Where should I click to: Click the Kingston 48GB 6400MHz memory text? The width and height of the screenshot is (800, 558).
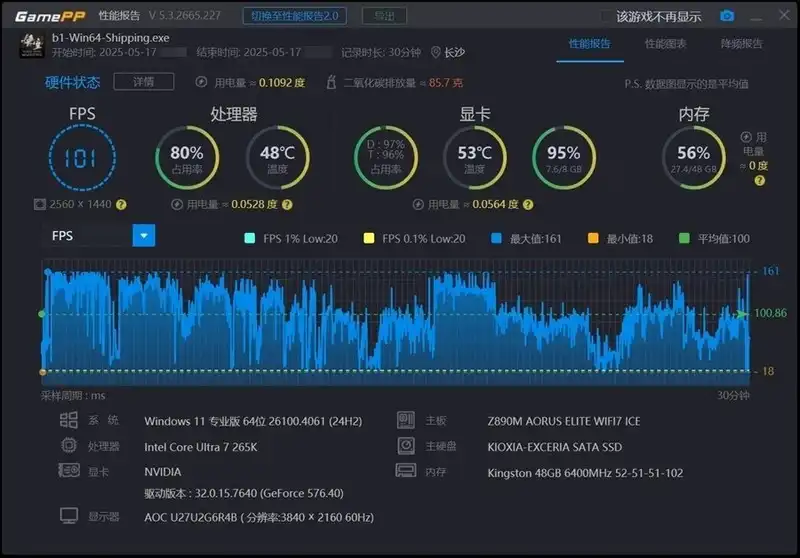pyautogui.click(x=585, y=473)
